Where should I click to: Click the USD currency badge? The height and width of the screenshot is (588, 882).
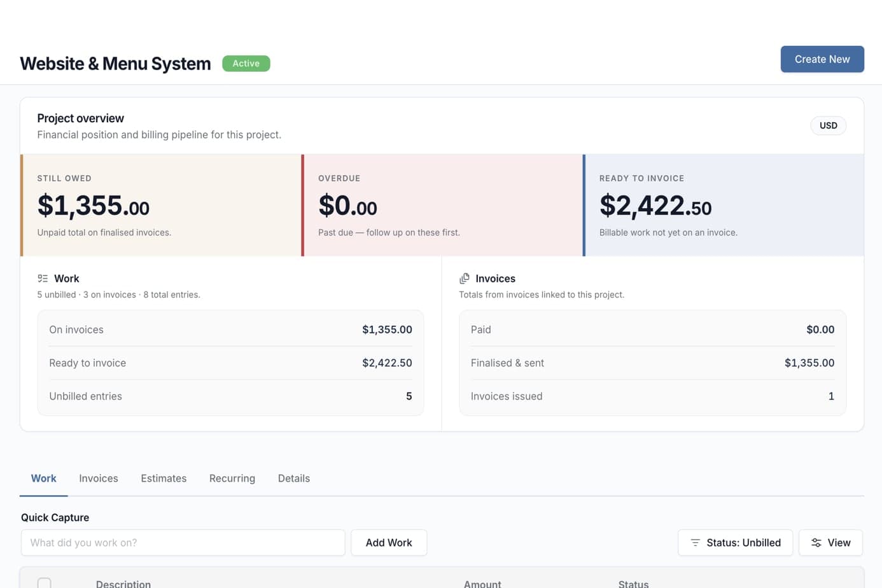tap(828, 126)
